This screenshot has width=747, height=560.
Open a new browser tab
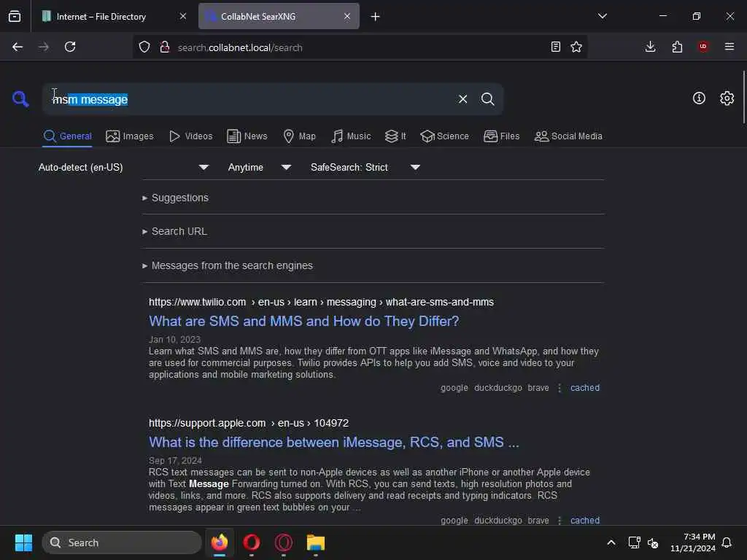376,17
